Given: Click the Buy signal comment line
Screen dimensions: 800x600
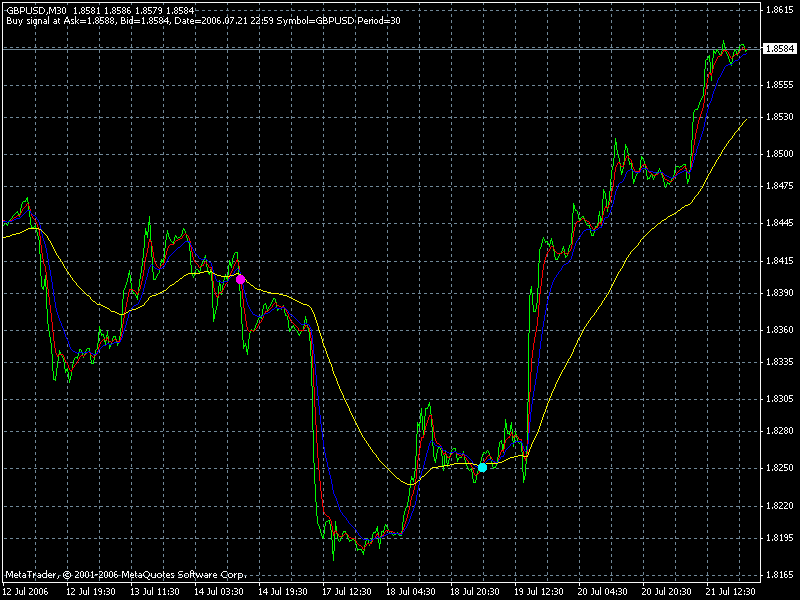Looking at the screenshot, I should point(204,21).
